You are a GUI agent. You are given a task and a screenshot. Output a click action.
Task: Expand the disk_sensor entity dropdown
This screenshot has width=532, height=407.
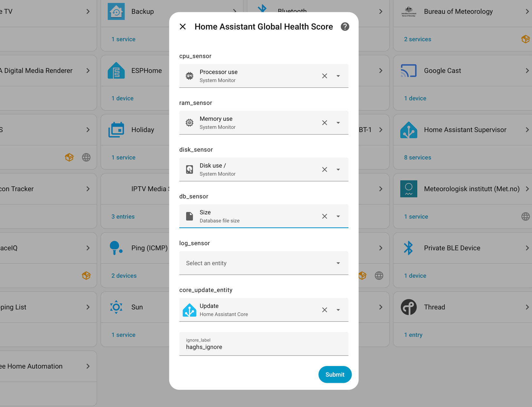pyautogui.click(x=338, y=169)
